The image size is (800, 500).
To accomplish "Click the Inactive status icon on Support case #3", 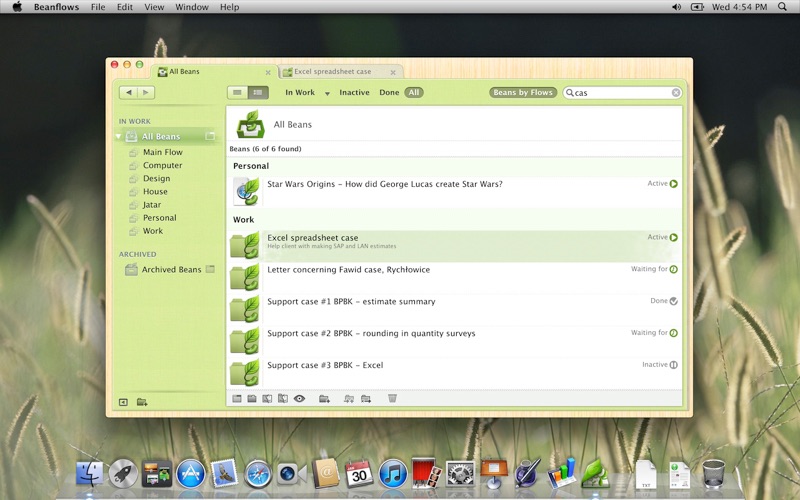I will (673, 365).
